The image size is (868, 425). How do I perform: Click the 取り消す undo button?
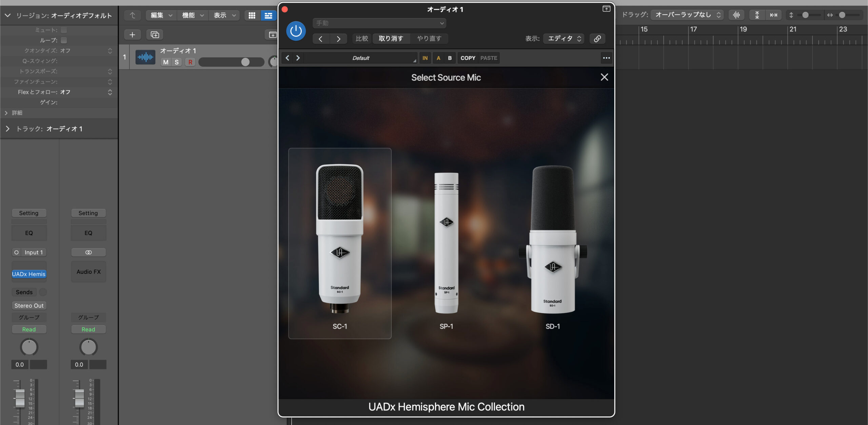click(x=391, y=39)
